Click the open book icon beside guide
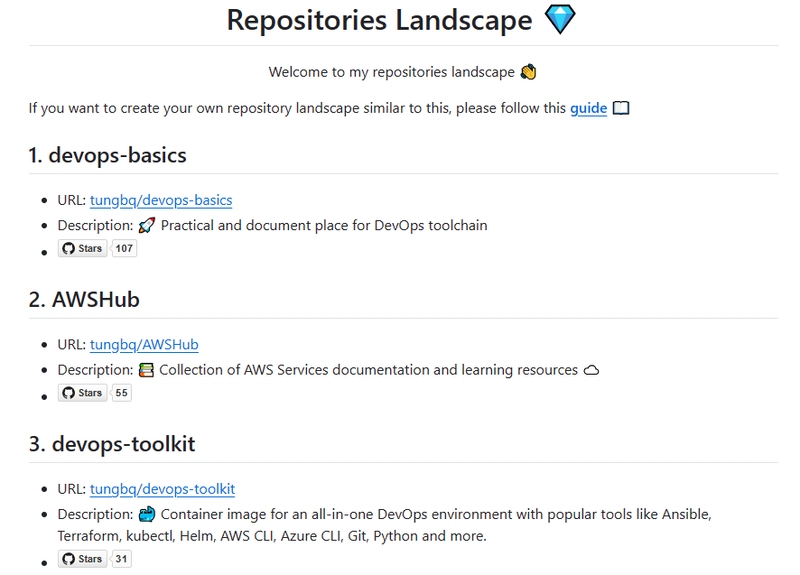The height and width of the screenshot is (575, 800). [x=621, y=108]
